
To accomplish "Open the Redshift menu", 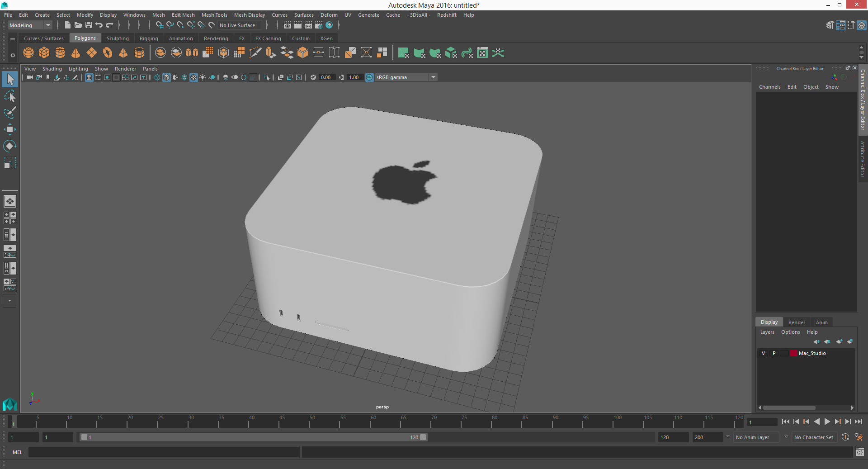I will pos(447,15).
